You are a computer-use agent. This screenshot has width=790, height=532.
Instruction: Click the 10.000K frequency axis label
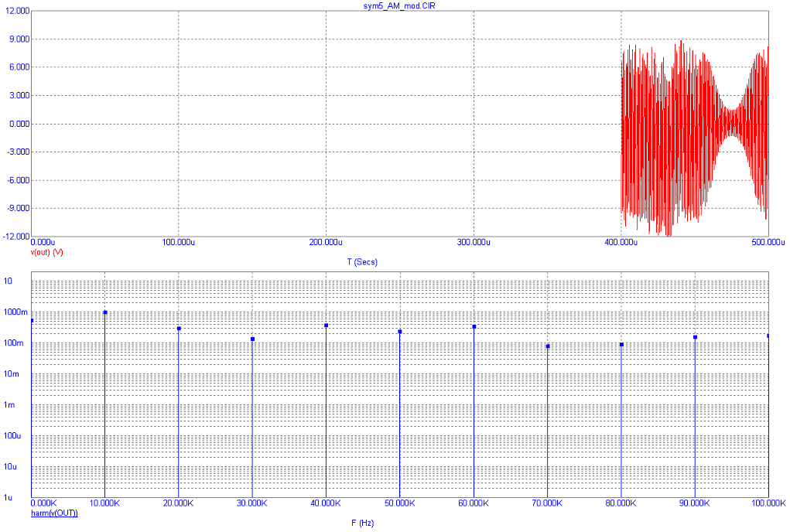104,503
